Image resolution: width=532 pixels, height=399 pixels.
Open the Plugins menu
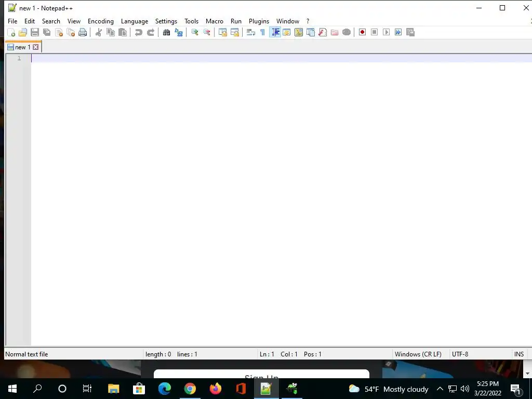tap(259, 21)
